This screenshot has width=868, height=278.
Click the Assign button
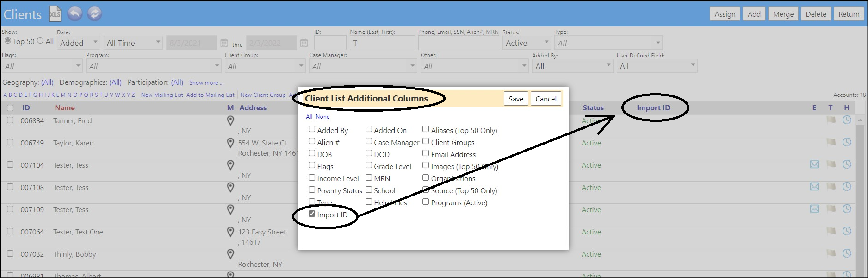725,14
